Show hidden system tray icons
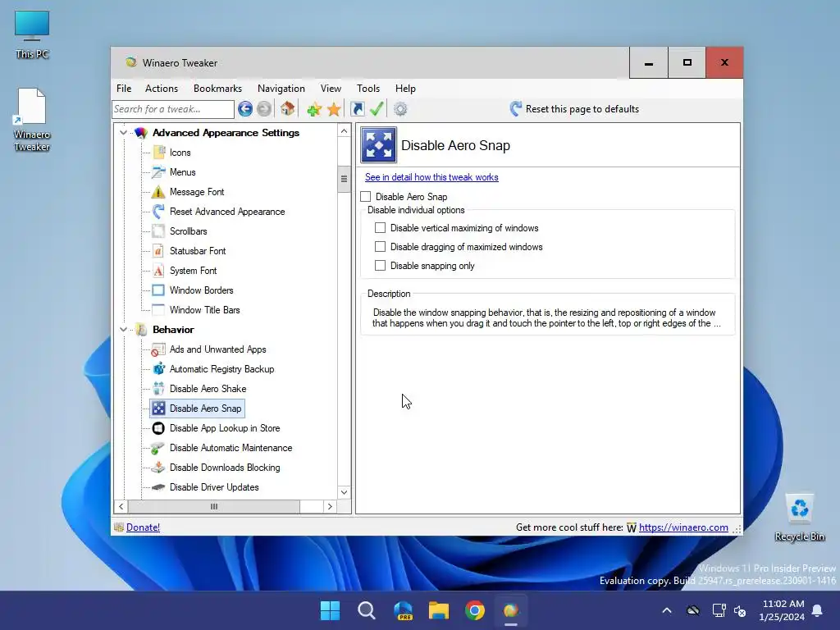 [x=666, y=610]
